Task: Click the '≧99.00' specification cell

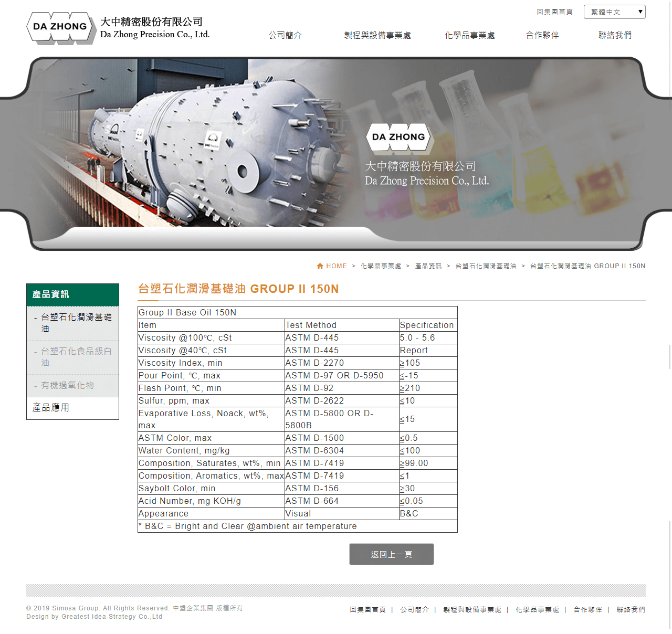Action: (428, 463)
